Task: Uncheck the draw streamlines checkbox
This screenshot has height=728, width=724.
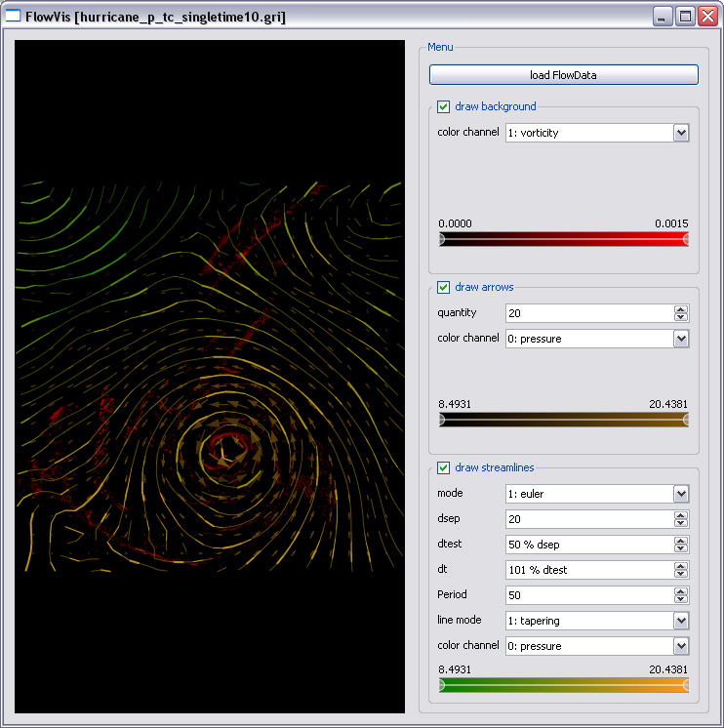Action: click(x=443, y=467)
